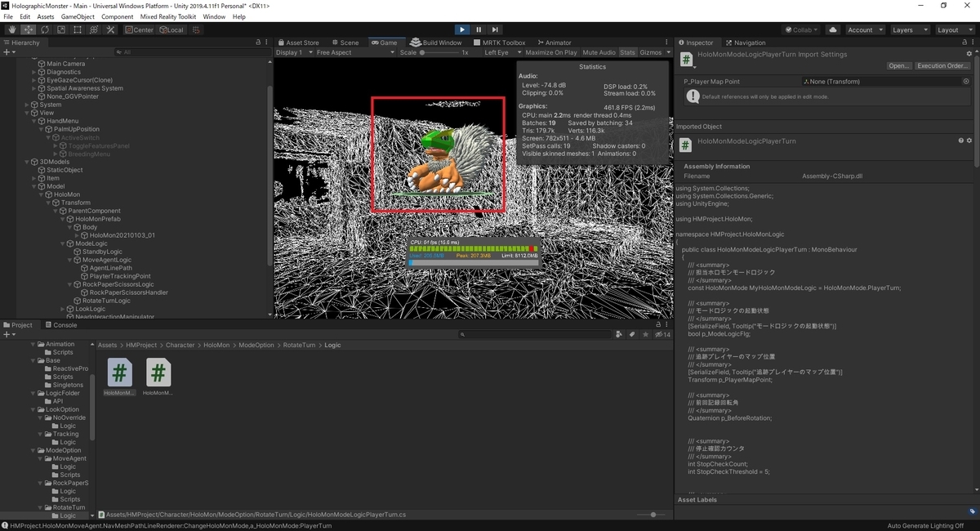Expand the LookLogic tree node
980x531 pixels.
tap(64, 309)
